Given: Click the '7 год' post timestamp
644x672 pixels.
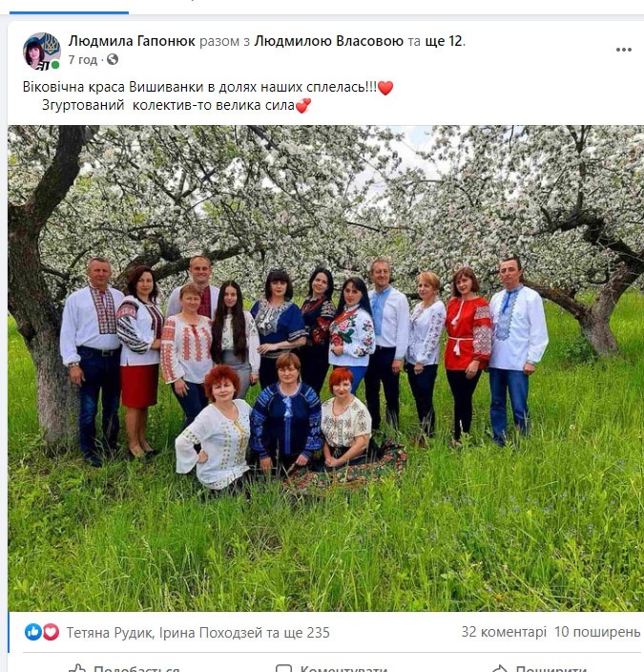Looking at the screenshot, I should (83, 59).
